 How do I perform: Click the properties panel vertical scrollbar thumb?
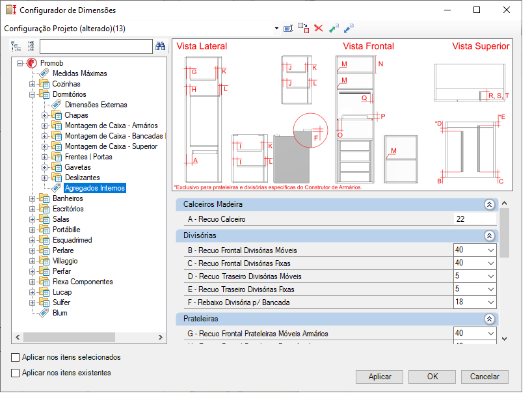[x=505, y=233]
